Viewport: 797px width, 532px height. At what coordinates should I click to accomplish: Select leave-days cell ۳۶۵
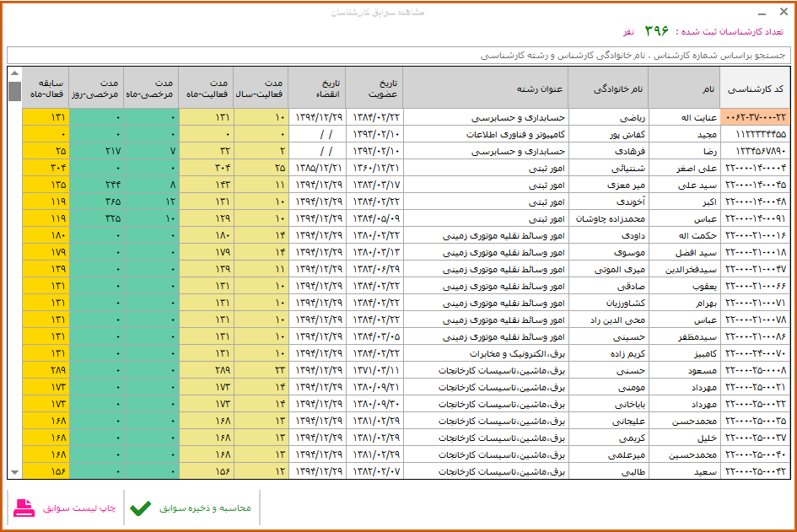click(96, 202)
